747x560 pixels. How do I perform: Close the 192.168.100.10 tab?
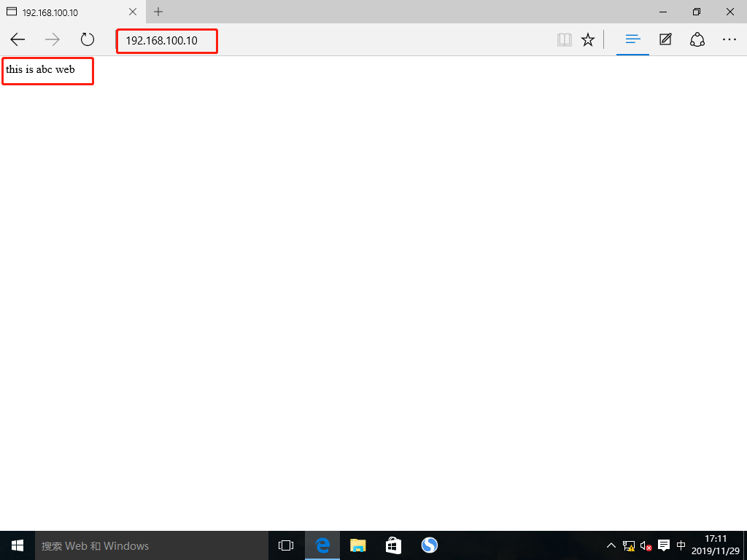[133, 12]
